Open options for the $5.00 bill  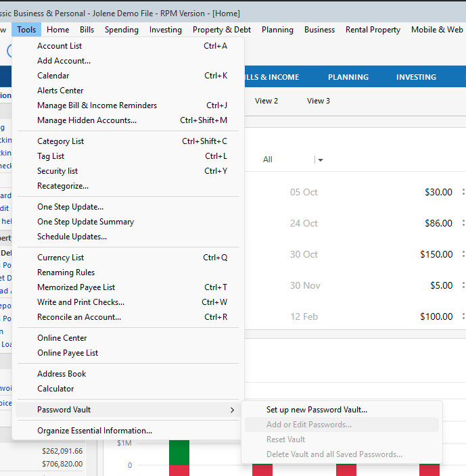click(463, 285)
